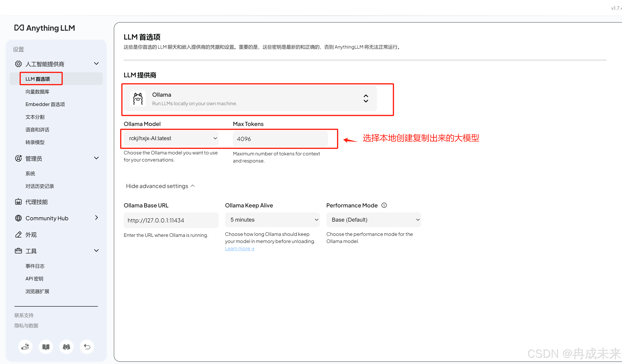Viewport: 622px width, 364px height.
Task: Collapse the 人工智能提供商 section
Action: [96, 64]
